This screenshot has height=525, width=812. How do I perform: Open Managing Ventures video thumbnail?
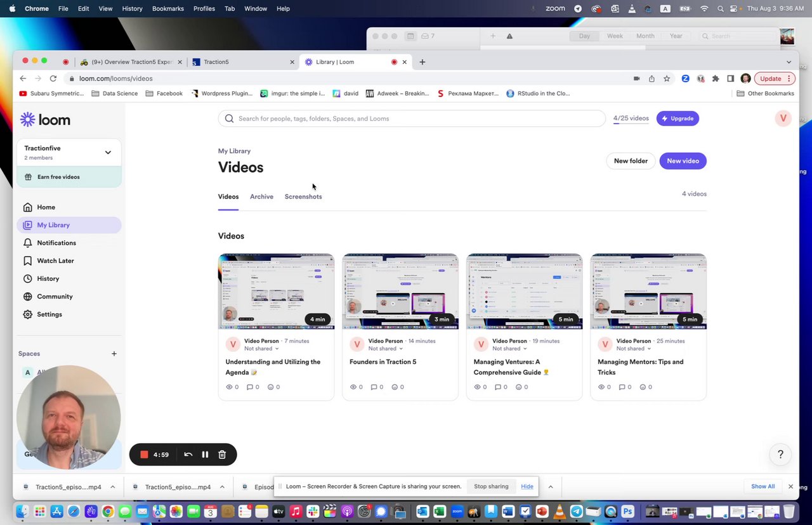[524, 292]
